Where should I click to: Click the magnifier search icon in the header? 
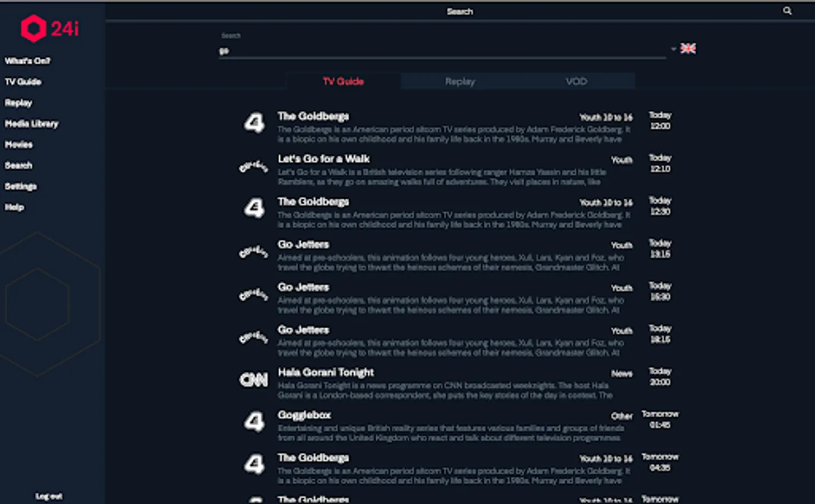pos(788,11)
